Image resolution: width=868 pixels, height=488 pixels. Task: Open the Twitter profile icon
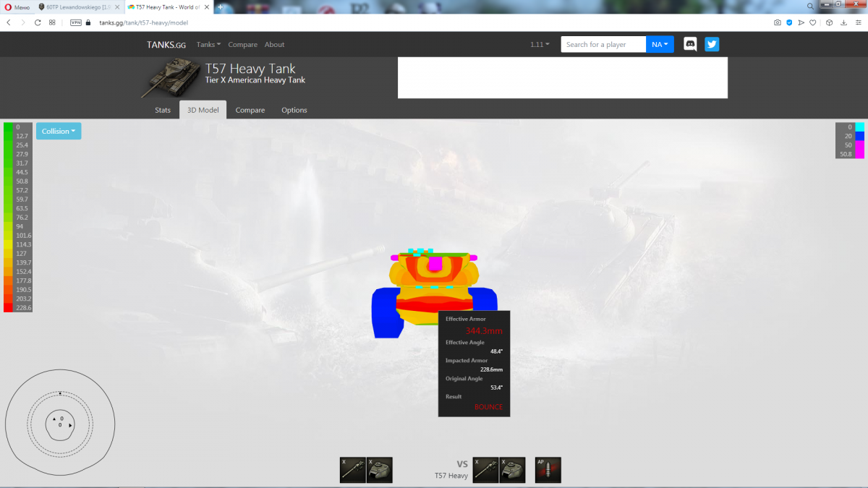point(712,44)
